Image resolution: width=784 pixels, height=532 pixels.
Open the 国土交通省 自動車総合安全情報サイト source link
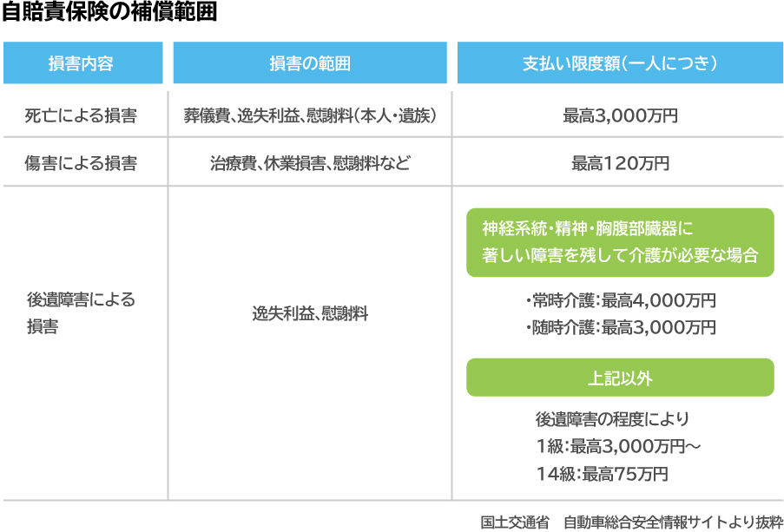629,522
